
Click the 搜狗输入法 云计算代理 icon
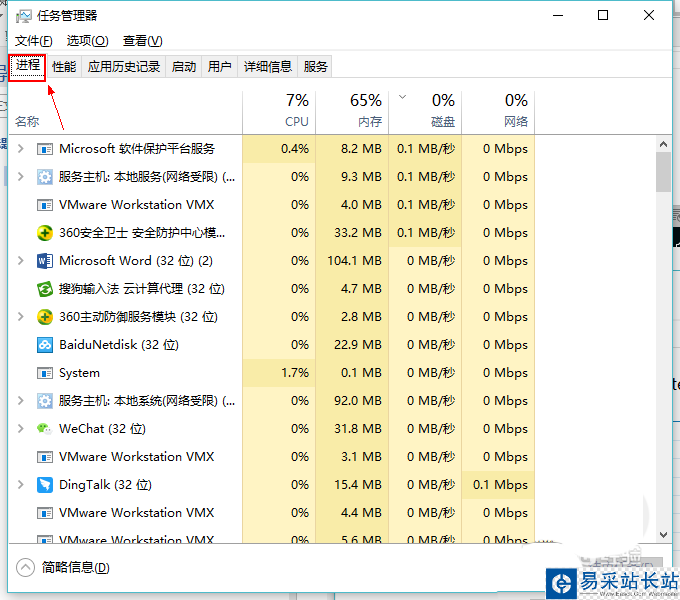45,289
